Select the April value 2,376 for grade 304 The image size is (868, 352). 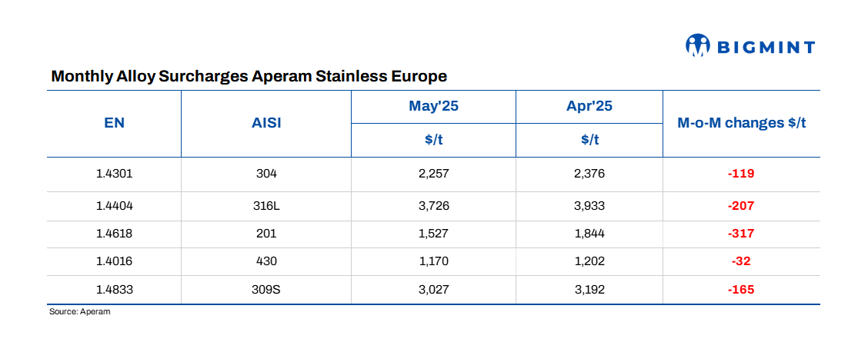click(589, 174)
